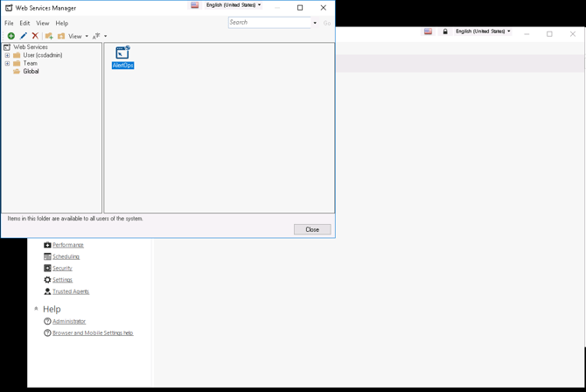Click the green Add new web service icon
Viewport: 586px width, 392px height.
coord(11,36)
